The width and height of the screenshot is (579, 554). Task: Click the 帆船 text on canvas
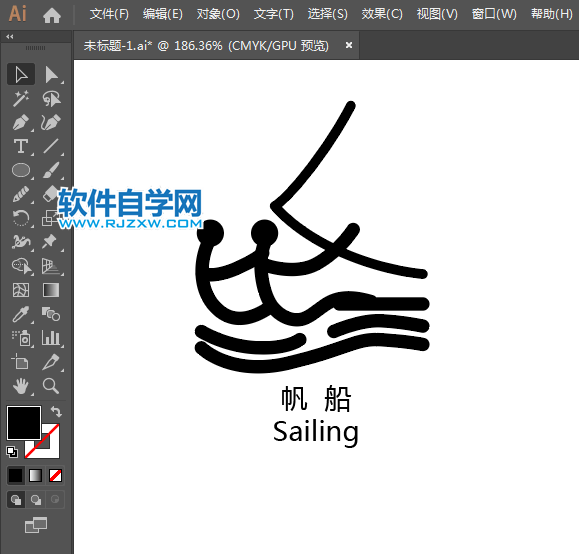[316, 399]
